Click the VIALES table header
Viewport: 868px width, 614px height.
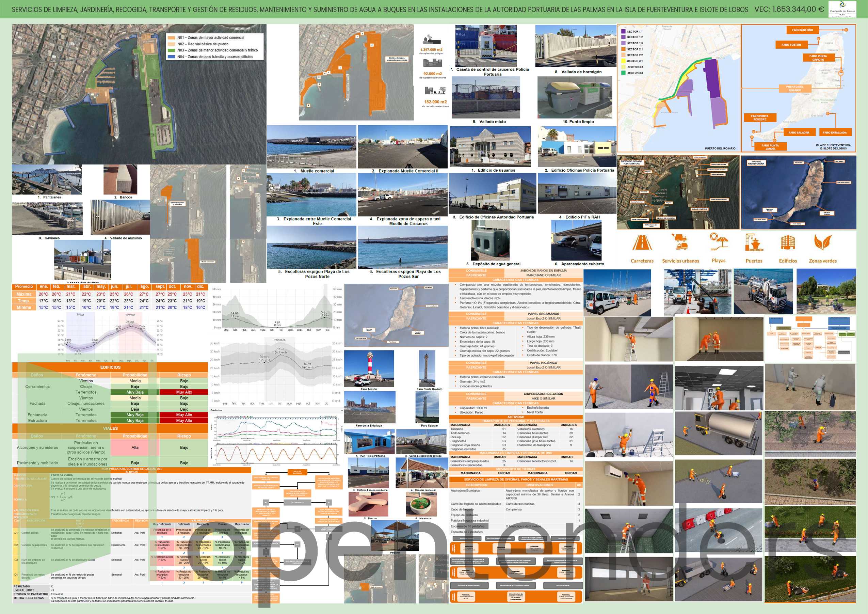point(110,428)
